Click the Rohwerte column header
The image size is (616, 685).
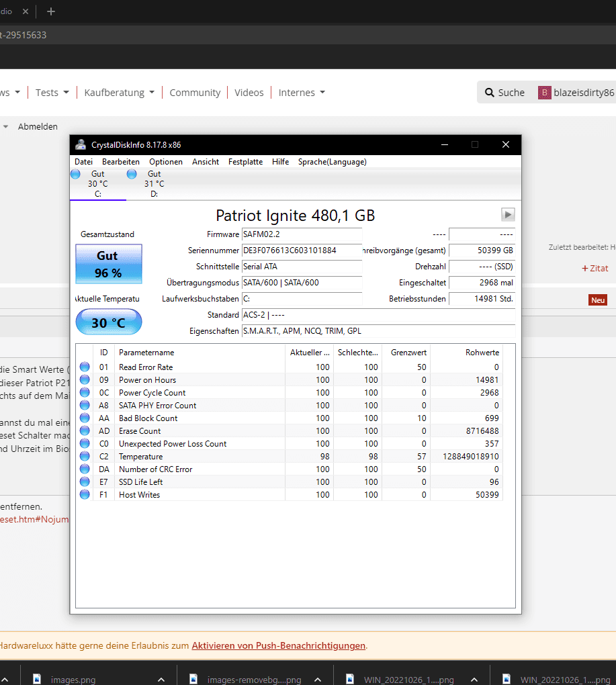(x=467, y=352)
